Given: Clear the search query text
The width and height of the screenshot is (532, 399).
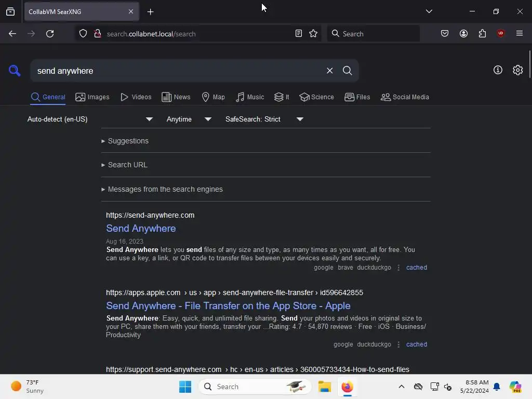Looking at the screenshot, I should tap(329, 71).
